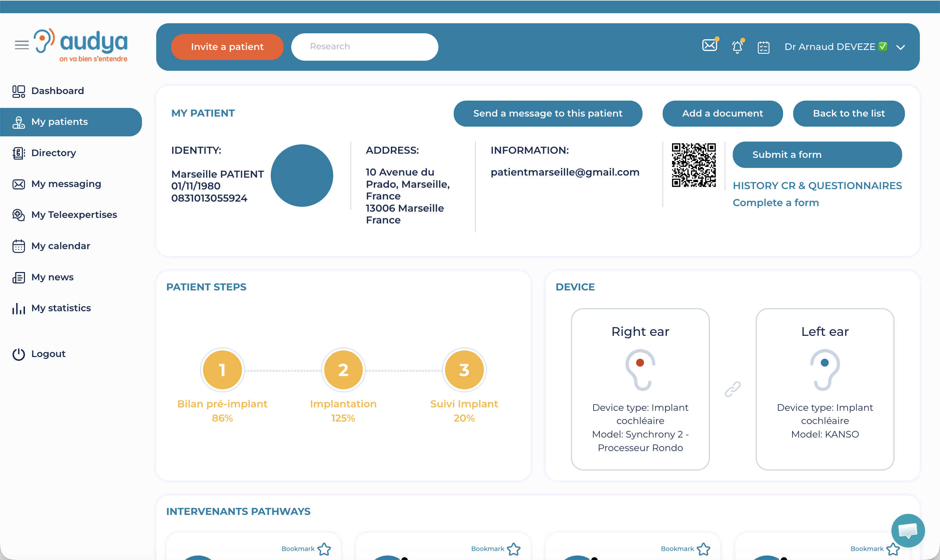This screenshot has height=560, width=940.
Task: Go to the Directory section
Action: coord(53,152)
